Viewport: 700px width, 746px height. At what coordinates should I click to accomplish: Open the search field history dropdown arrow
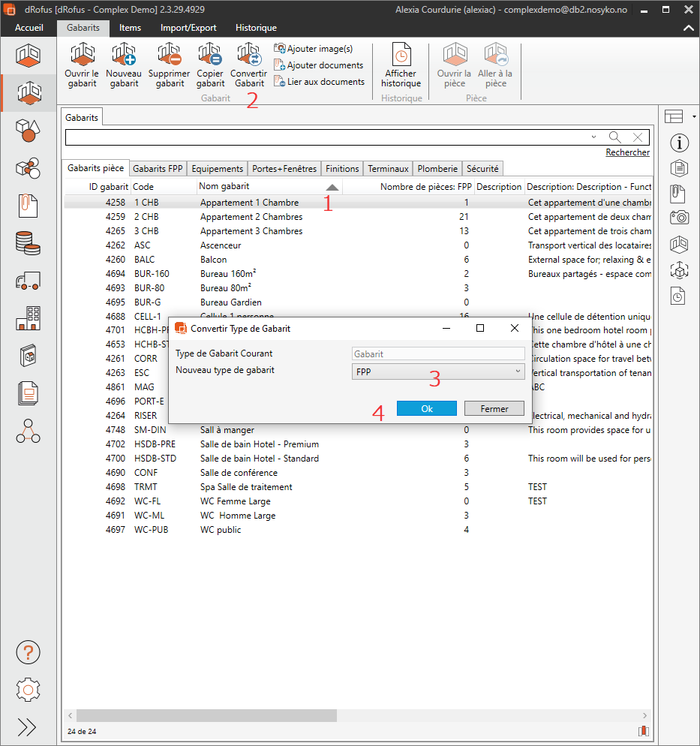pos(593,137)
